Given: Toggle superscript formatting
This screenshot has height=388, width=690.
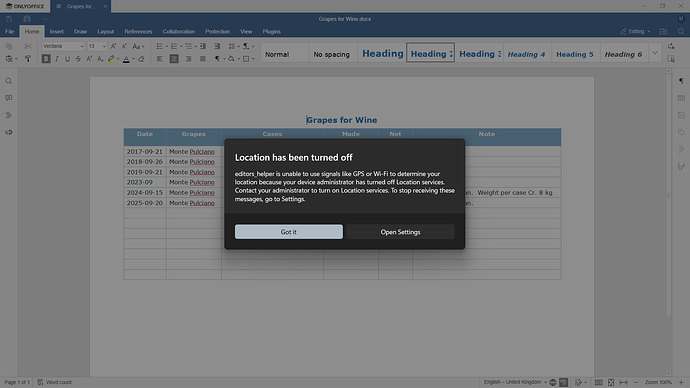Looking at the screenshot, I should coord(89,59).
